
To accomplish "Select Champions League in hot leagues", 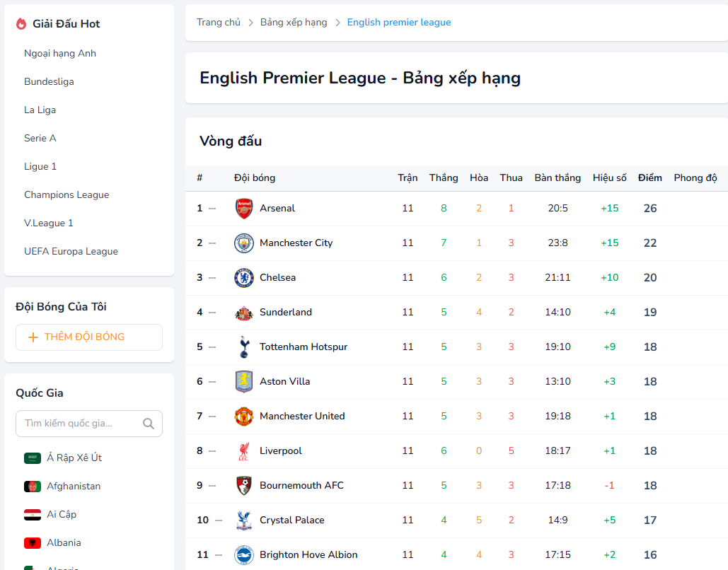I will point(67,195).
